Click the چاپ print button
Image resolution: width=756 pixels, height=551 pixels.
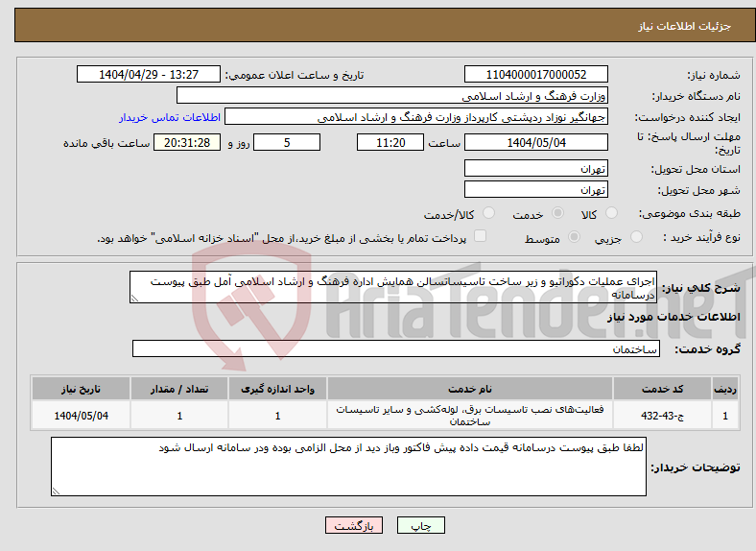[421, 525]
